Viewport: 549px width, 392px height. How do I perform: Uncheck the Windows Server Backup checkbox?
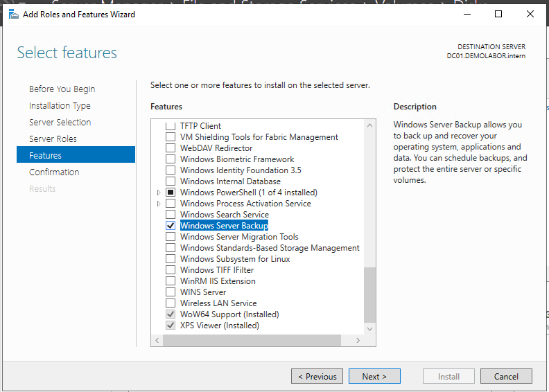[x=171, y=226]
